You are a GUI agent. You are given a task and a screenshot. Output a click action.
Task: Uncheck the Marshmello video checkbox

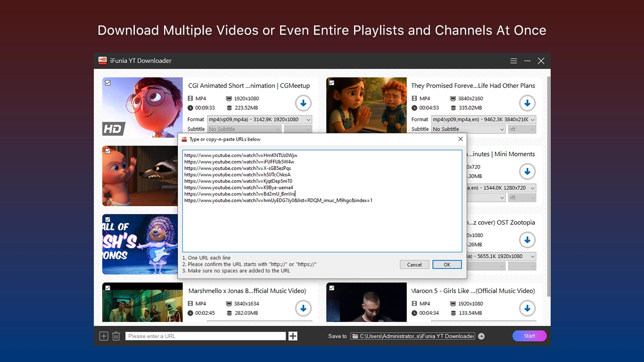coord(107,288)
